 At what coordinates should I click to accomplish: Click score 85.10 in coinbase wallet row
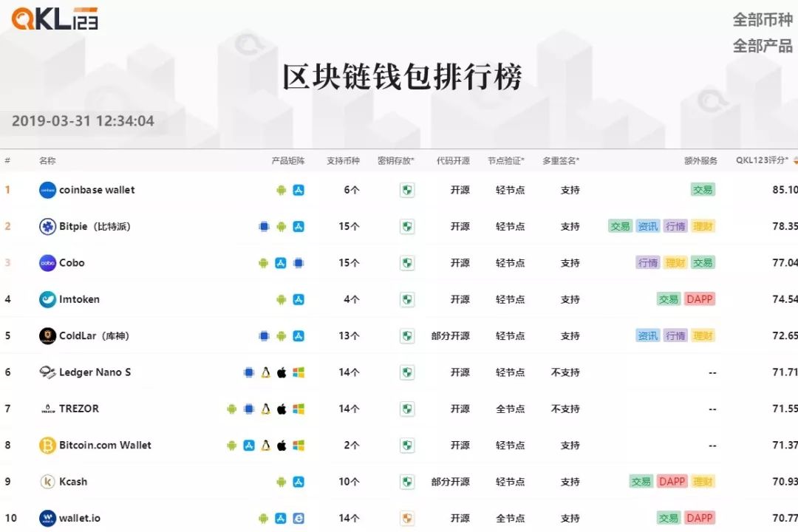pyautogui.click(x=784, y=190)
